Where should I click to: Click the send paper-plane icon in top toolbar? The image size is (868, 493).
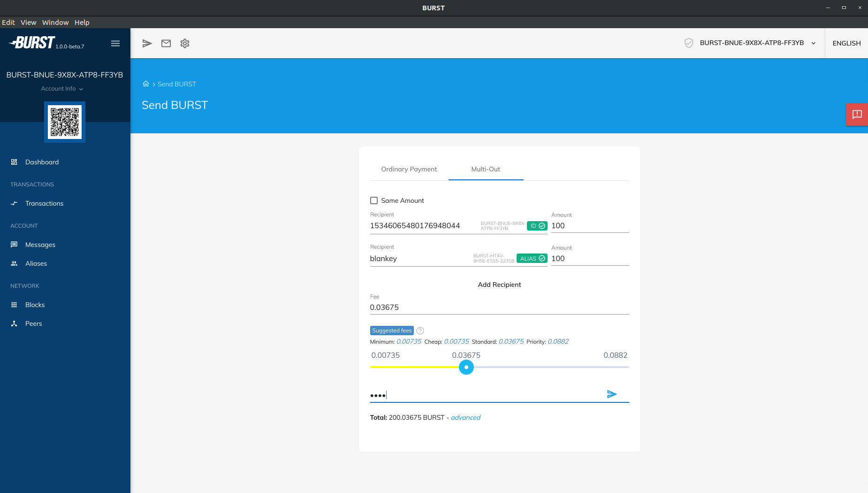click(x=147, y=43)
